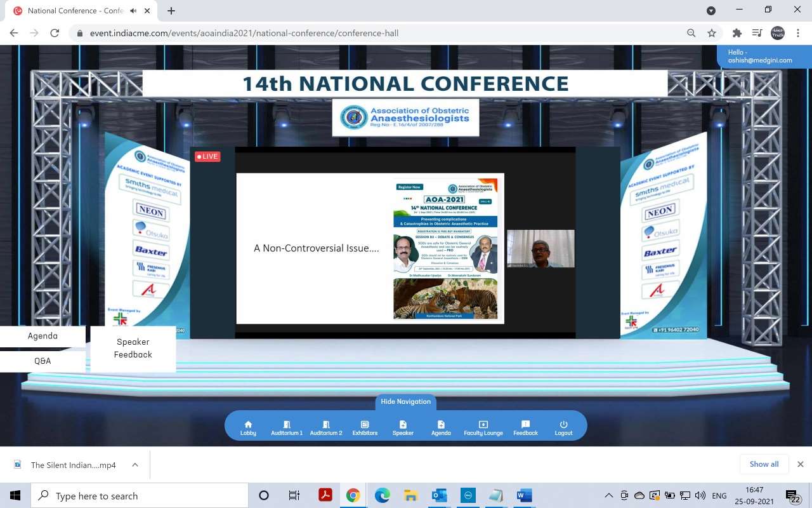
Task: Open the OneDrive cloud tray icon
Action: point(639,496)
